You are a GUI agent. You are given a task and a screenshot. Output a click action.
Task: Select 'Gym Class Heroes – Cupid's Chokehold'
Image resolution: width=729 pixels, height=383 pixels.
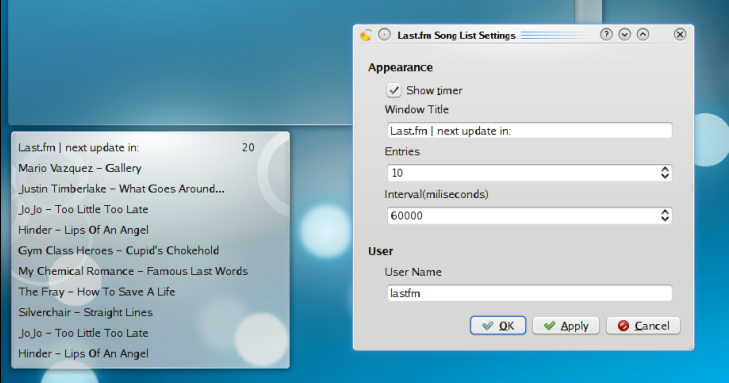tap(119, 251)
